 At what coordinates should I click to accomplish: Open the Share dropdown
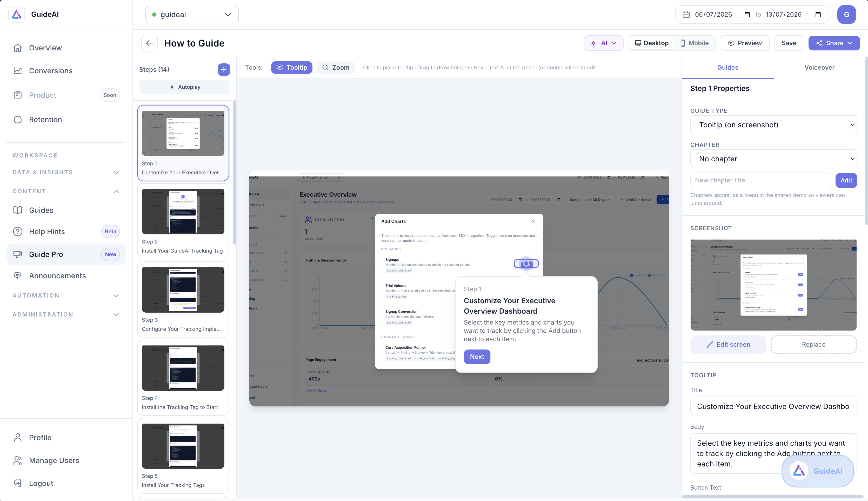834,43
